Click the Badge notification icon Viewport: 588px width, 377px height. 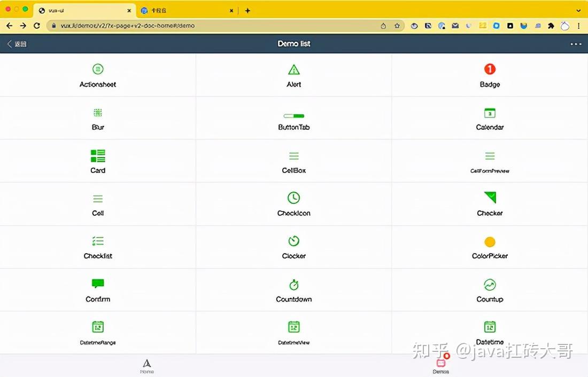tap(490, 69)
